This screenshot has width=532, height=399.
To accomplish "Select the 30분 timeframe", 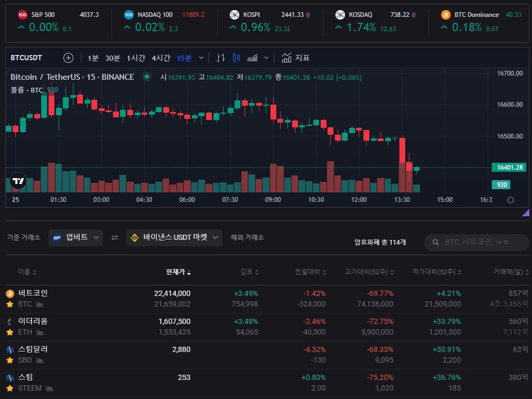I will click(113, 58).
